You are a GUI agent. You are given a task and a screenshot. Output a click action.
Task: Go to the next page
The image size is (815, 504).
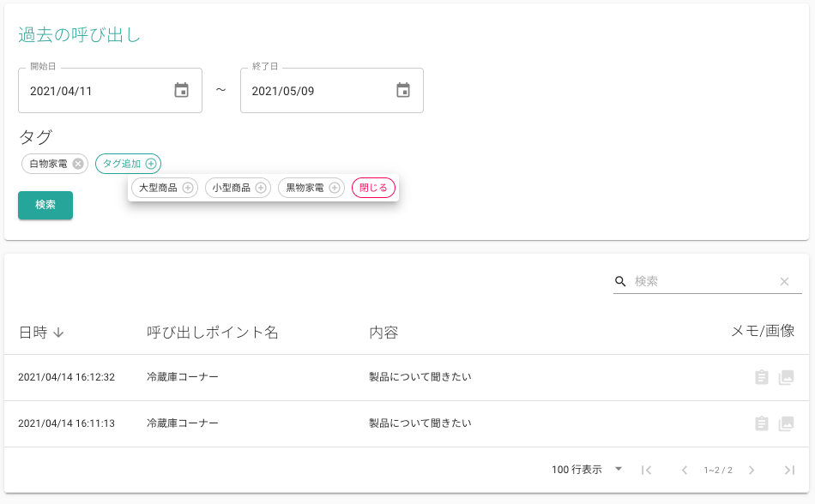point(752,470)
